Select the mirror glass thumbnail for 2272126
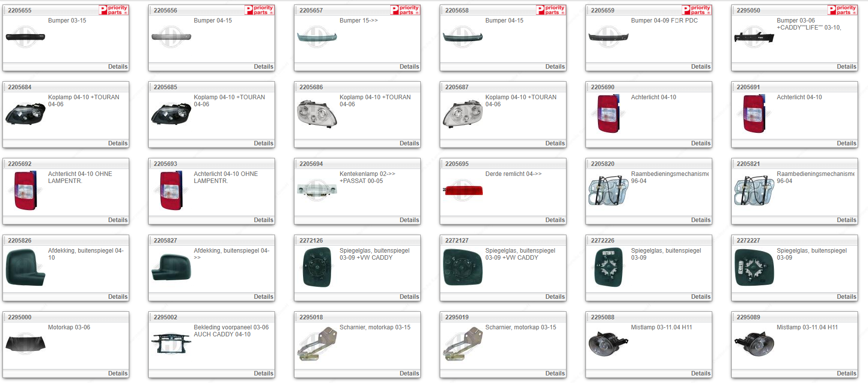The height and width of the screenshot is (383, 868). coord(317,267)
